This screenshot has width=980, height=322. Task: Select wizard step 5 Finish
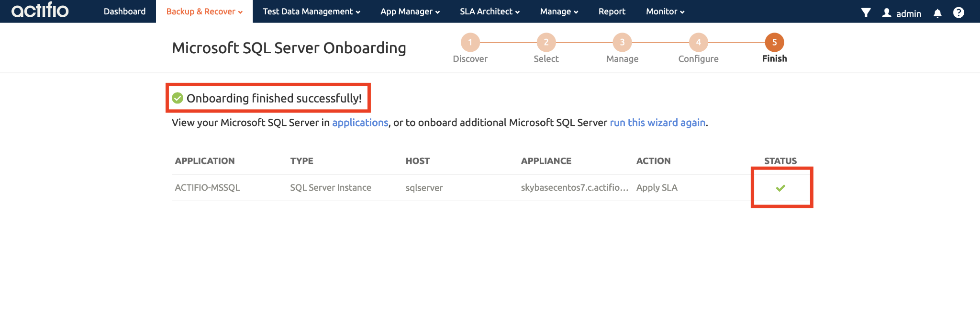pos(774,42)
